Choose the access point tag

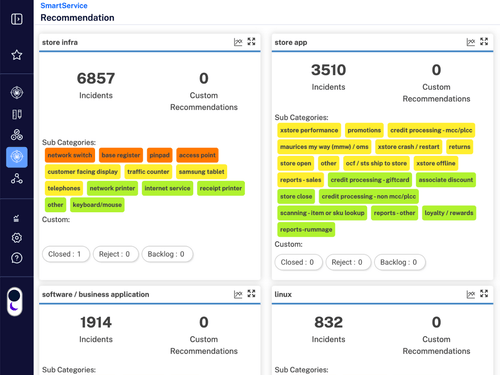tap(197, 155)
